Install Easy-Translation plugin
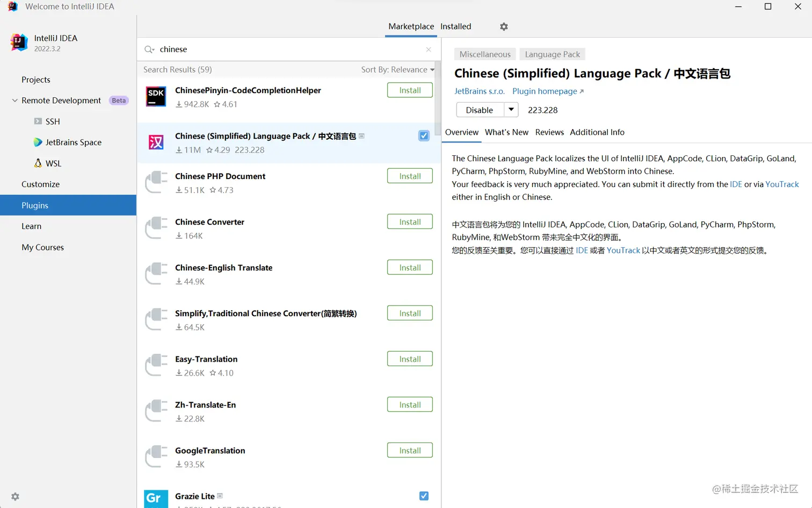The image size is (812, 508). click(410, 359)
